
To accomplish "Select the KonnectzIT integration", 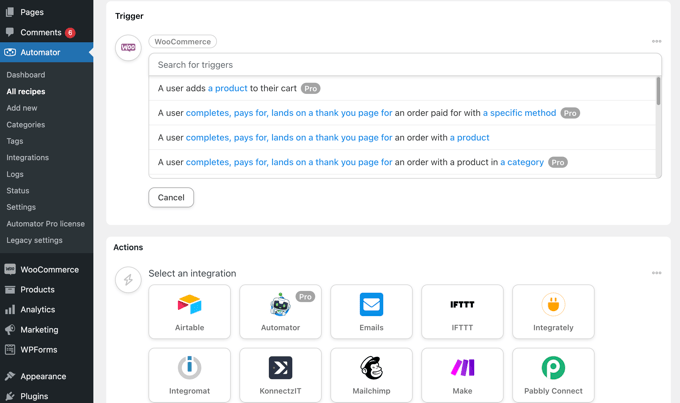I will [280, 374].
